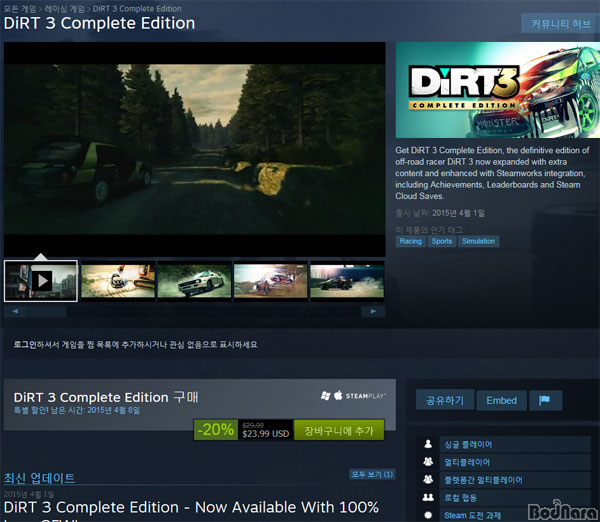This screenshot has height=522, width=600.
Task: Click the main video player area
Action: click(x=195, y=149)
